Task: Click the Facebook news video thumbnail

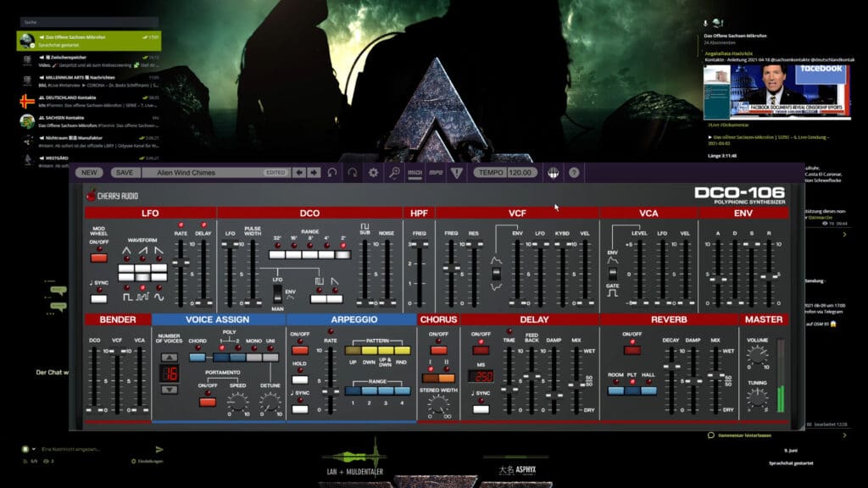Action: click(x=776, y=91)
